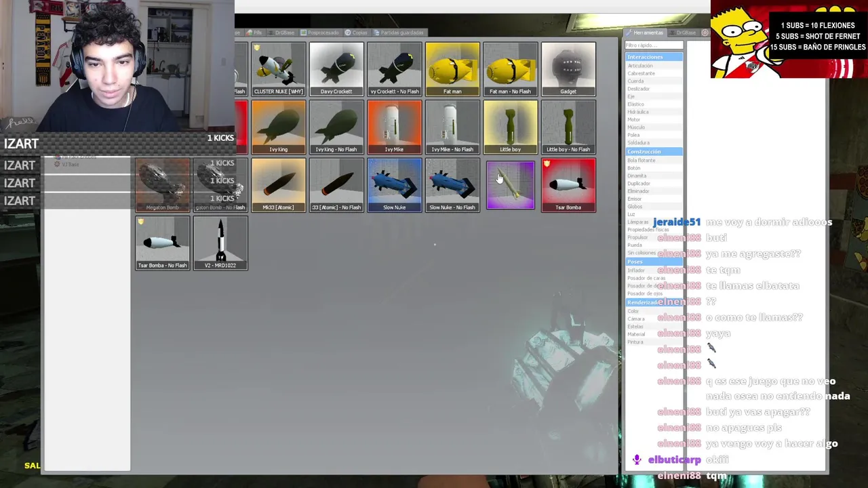Spawn the Tsar Bomba

568,185
